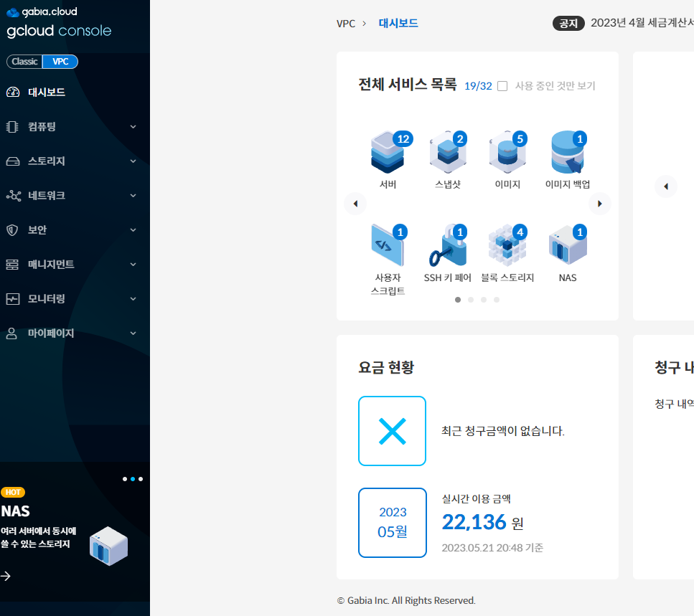
Task: Open the 공지 notice announcement
Action: pyautogui.click(x=568, y=23)
